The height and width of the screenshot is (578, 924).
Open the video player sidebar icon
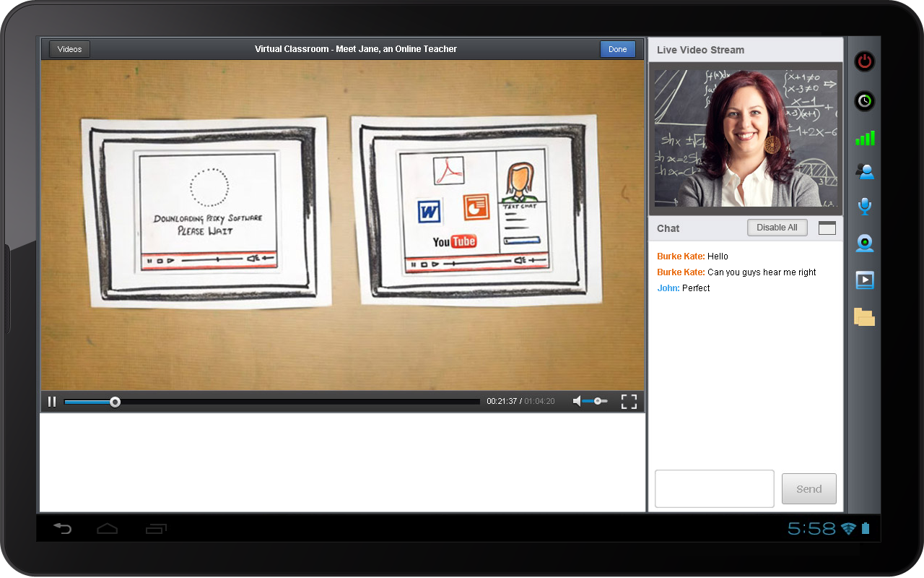(864, 280)
